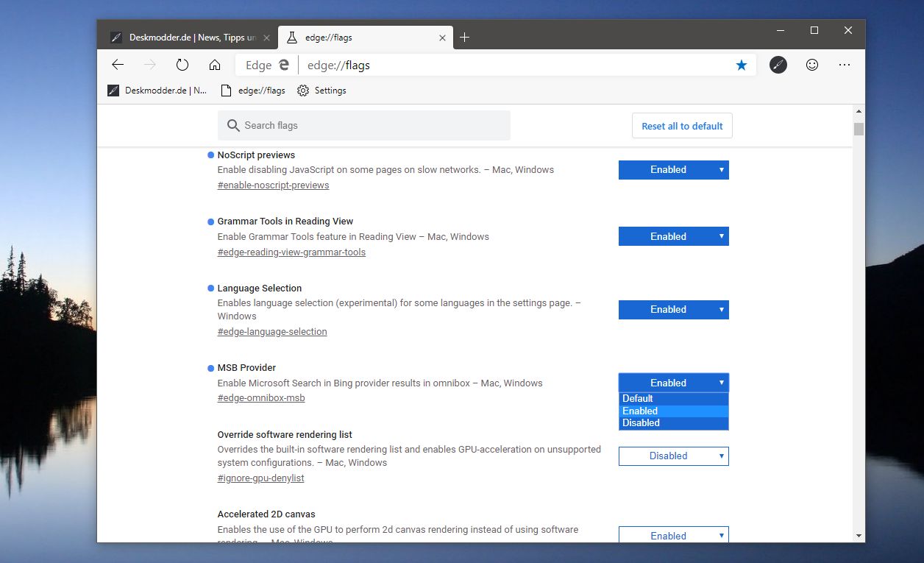
Task: Collapse the MSB Provider dropdown
Action: (x=674, y=383)
